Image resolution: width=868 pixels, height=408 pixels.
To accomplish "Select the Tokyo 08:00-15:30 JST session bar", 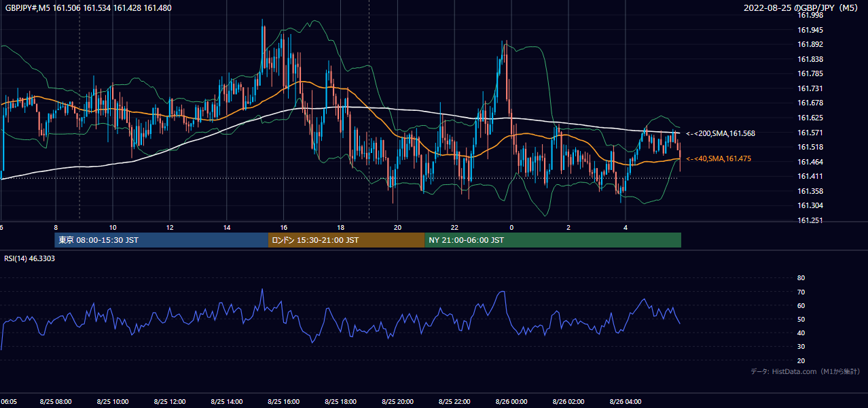I will (162, 240).
